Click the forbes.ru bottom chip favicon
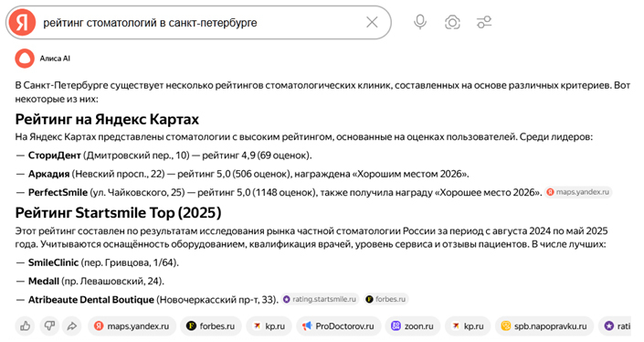 [x=191, y=326]
